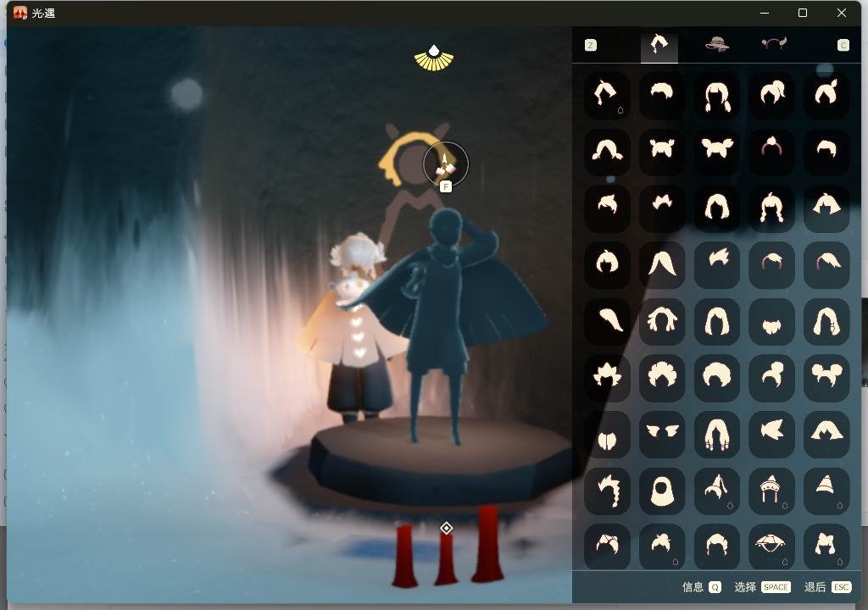The width and height of the screenshot is (868, 610).
Task: Click the diamond marker above the red candles
Action: (446, 528)
